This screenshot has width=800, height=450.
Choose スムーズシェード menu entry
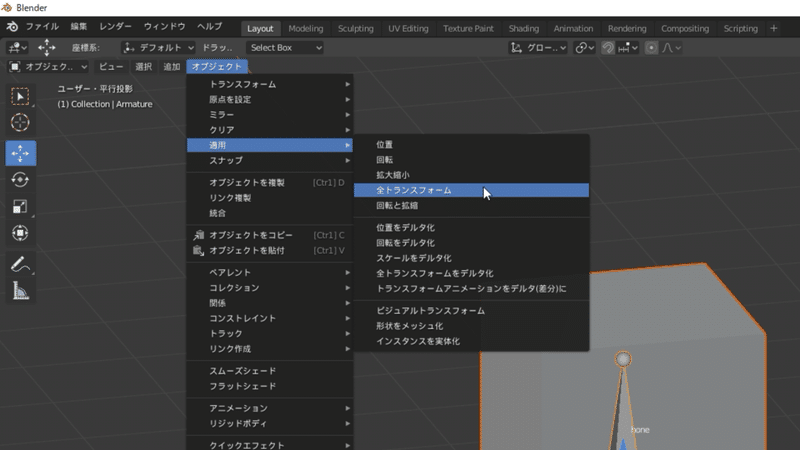coord(270,371)
